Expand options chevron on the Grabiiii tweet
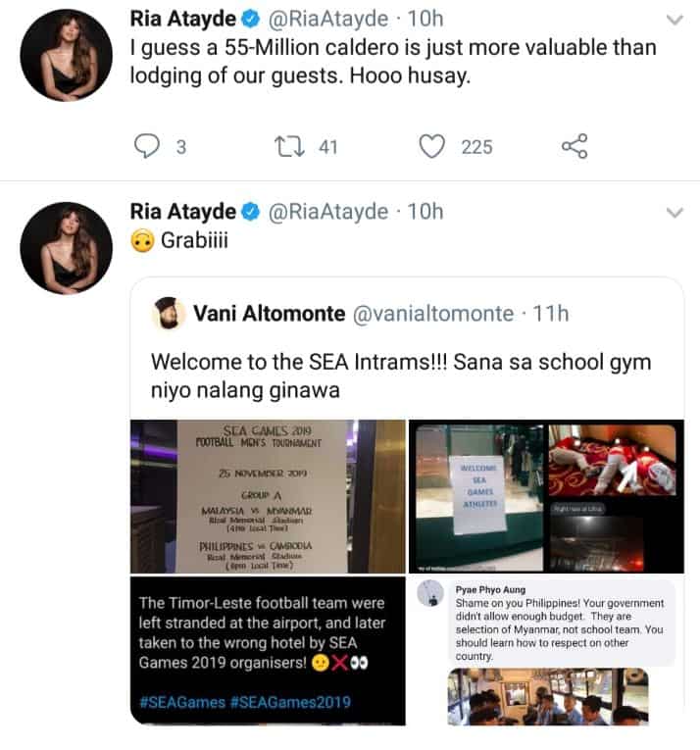Viewport: 700px width, 750px height. (x=675, y=213)
